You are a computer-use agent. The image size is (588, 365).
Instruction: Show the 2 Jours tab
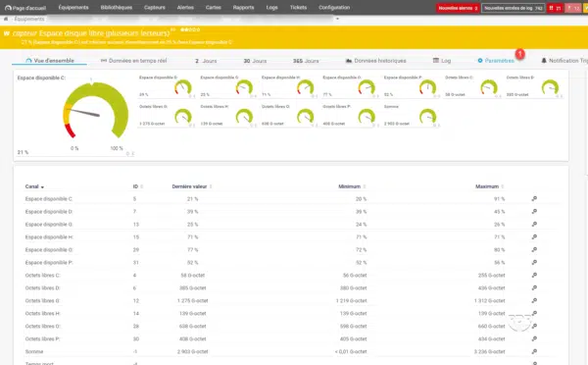point(206,61)
